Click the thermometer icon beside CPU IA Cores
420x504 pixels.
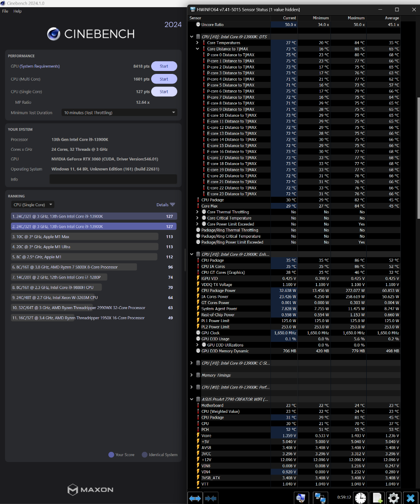[x=198, y=266]
